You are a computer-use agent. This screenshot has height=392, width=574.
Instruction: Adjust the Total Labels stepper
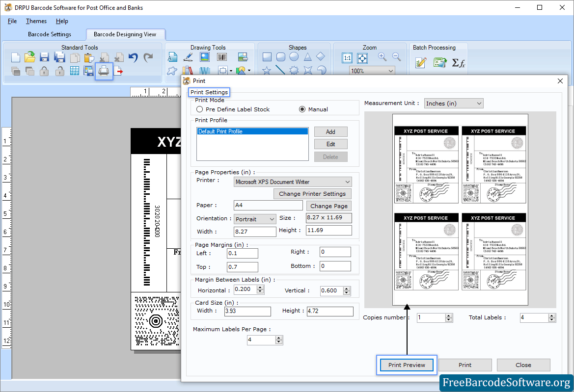[552, 318]
